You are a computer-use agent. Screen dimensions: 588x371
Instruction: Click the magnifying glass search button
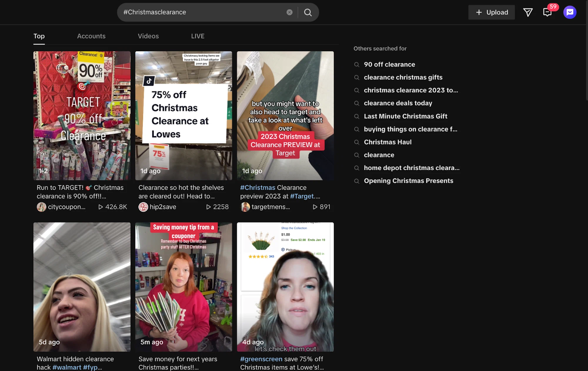[308, 12]
